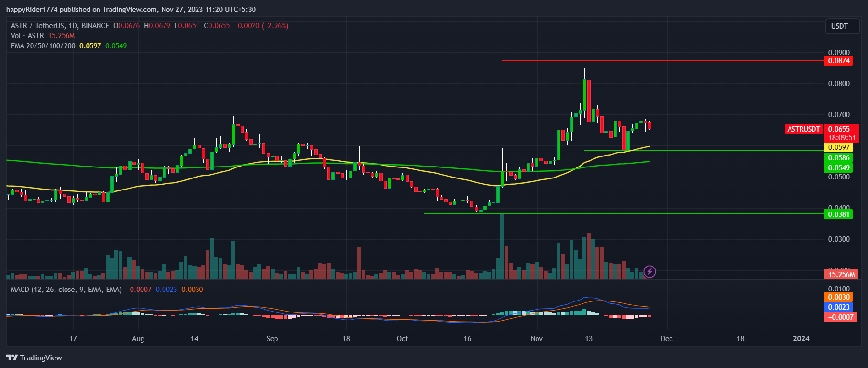Click the 2024 label on time axis
The height and width of the screenshot is (368, 868).
801,339
